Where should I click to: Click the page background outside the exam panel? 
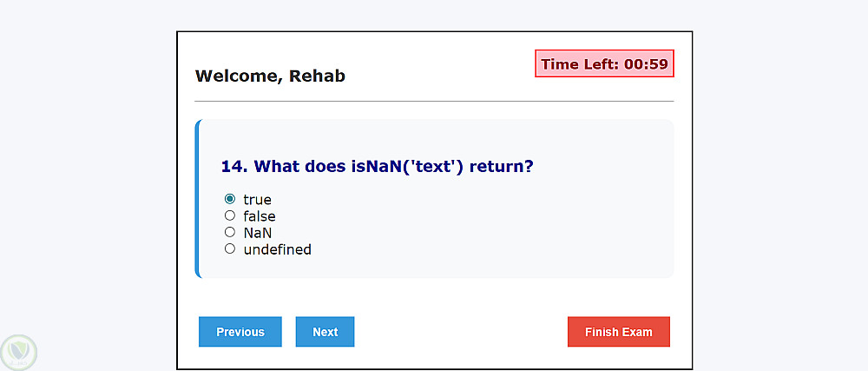coord(87,174)
